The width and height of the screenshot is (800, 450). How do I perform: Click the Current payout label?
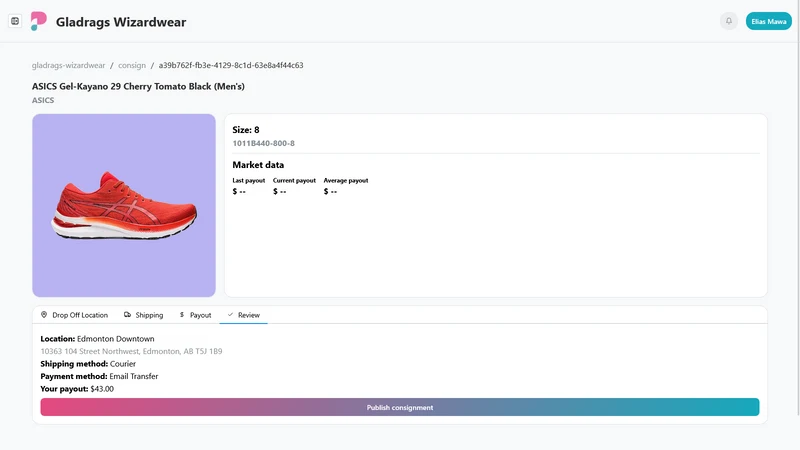(294, 181)
